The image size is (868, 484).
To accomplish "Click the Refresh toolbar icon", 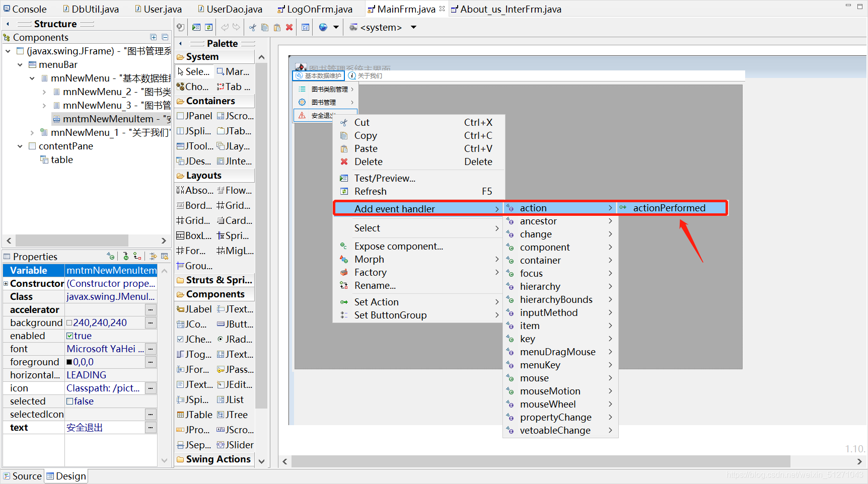I will click(x=208, y=27).
